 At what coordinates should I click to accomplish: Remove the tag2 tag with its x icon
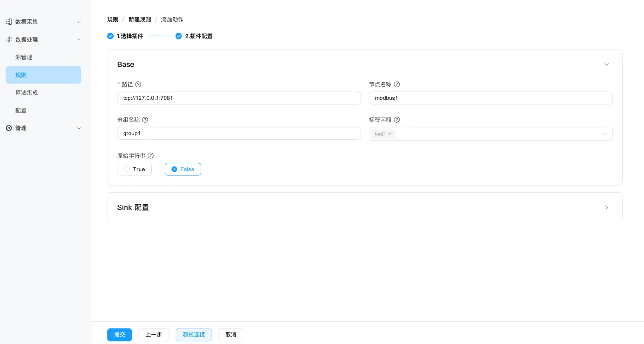(390, 134)
